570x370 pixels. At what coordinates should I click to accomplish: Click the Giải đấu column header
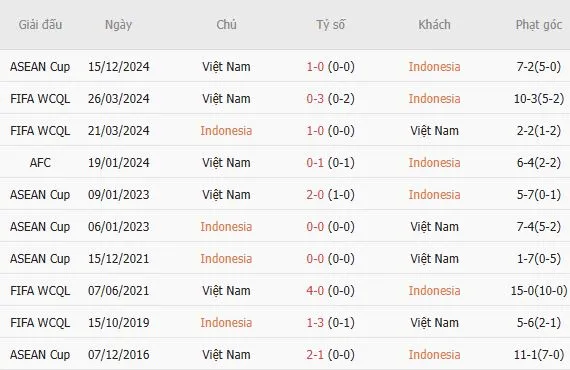tap(40, 25)
